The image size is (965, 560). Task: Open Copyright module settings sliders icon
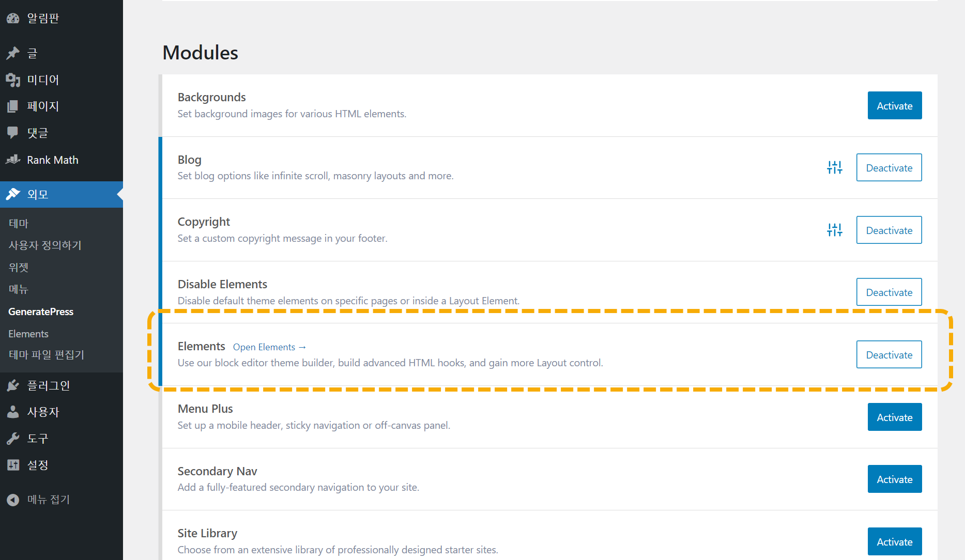[x=835, y=230]
